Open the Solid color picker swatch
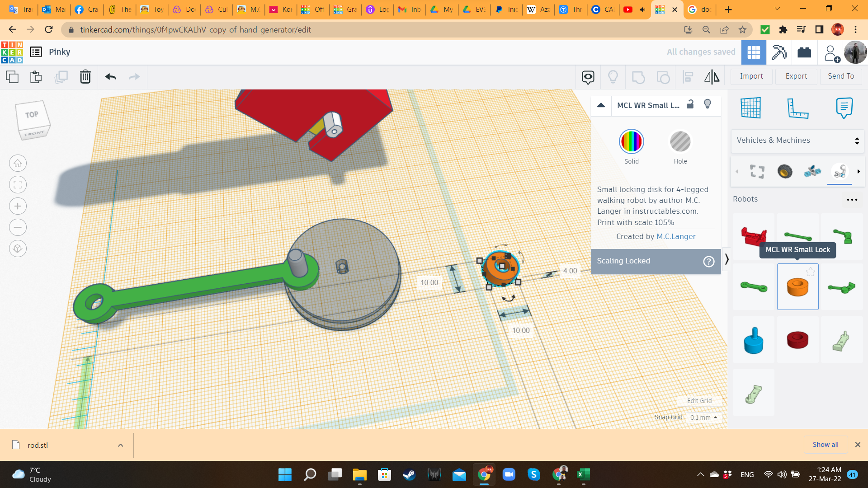 coord(631,142)
